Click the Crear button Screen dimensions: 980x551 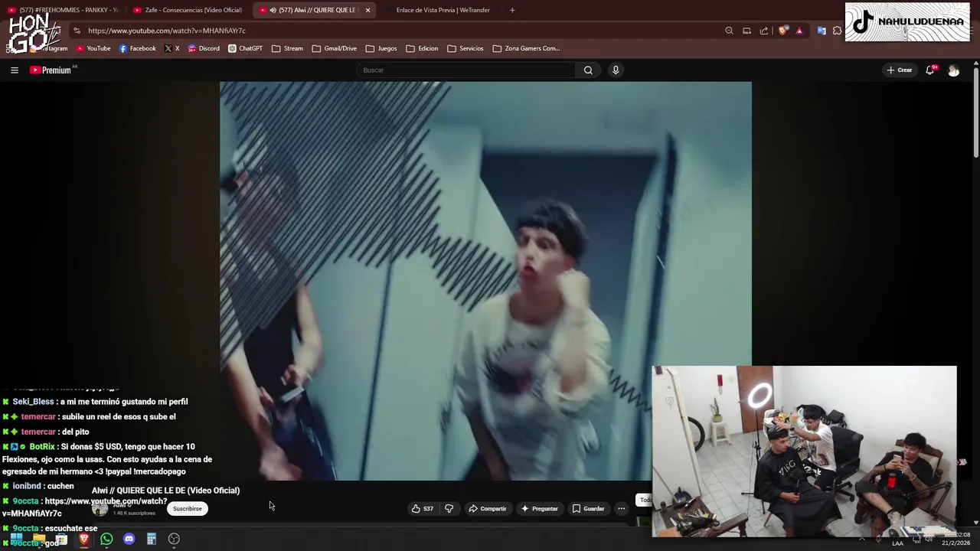click(x=899, y=70)
